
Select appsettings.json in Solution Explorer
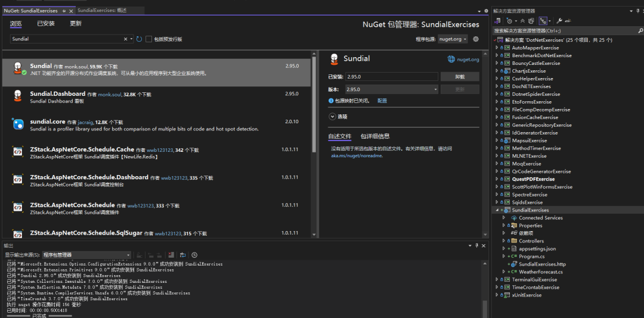coord(537,249)
